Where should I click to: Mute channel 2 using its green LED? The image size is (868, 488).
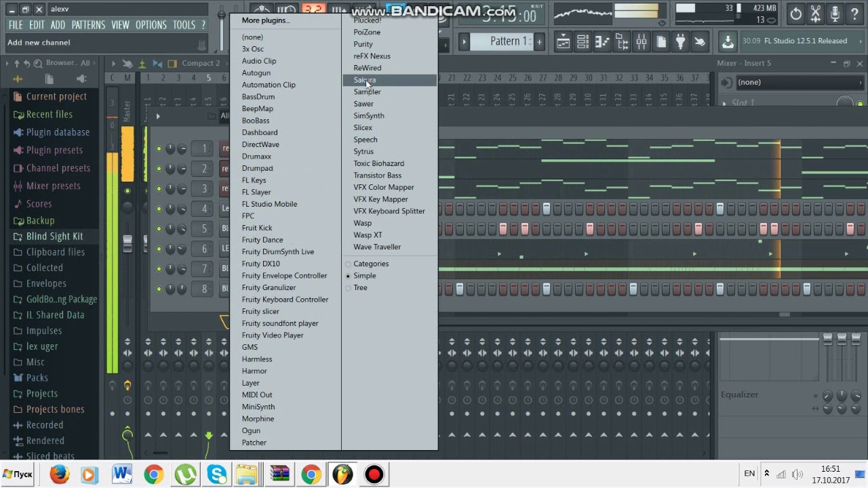(x=159, y=168)
